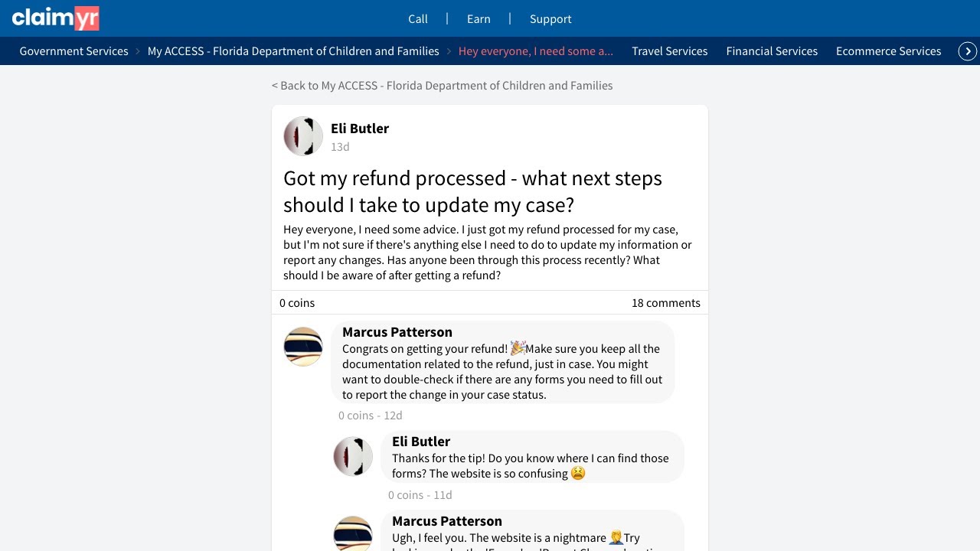Go back to My ACCESS forum page
This screenshot has height=551, width=980.
click(442, 86)
